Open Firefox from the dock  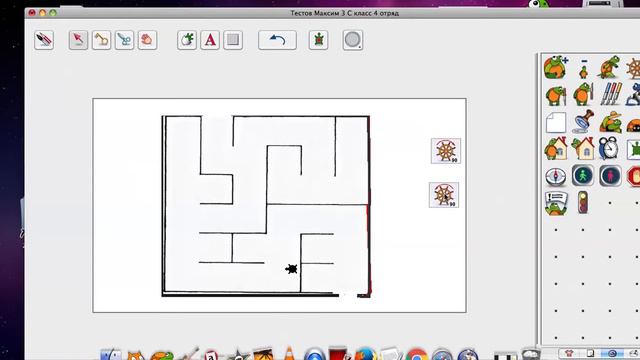pos(365,354)
